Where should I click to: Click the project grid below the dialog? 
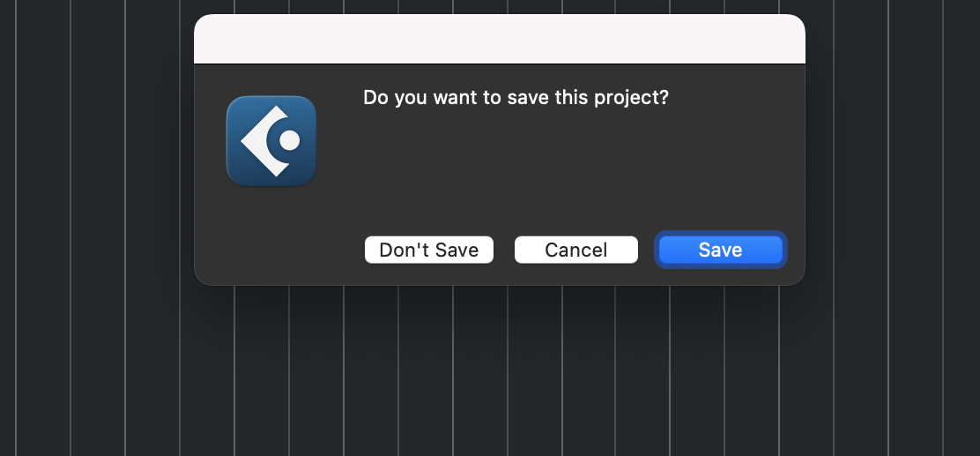(499, 370)
